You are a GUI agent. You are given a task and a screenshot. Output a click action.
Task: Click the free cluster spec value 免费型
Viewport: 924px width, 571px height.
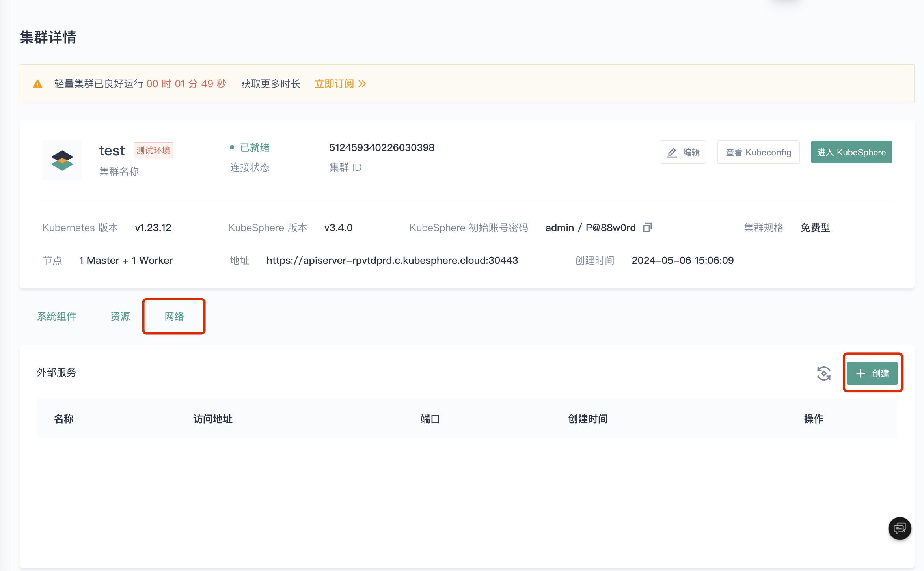pos(816,228)
